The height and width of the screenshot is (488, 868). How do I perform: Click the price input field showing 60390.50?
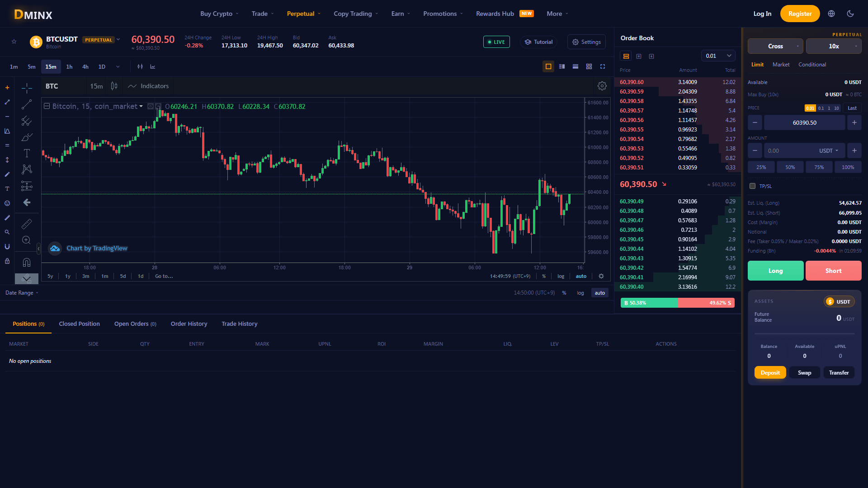pos(804,122)
